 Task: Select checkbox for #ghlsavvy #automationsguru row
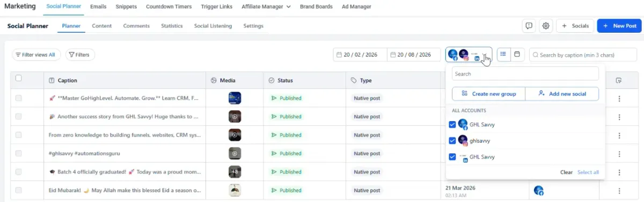point(19,153)
